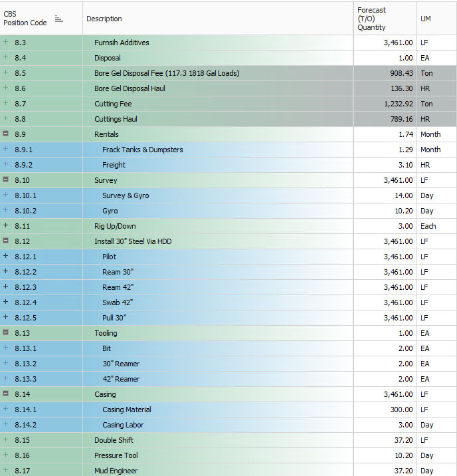Select the Survey & Gyro row description

[x=126, y=195]
